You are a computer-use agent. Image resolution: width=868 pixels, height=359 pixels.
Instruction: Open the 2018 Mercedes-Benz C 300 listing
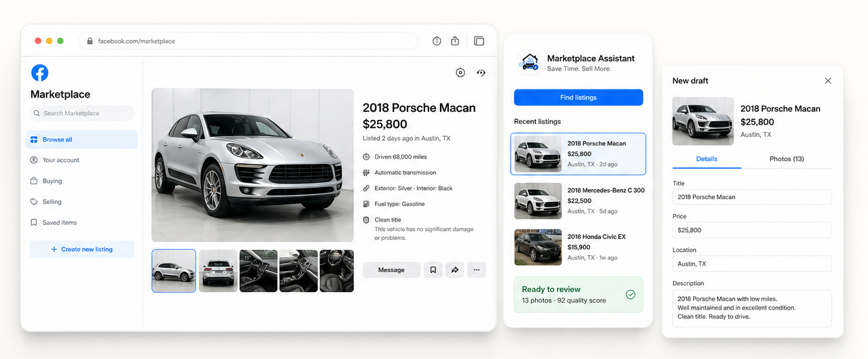tap(578, 200)
